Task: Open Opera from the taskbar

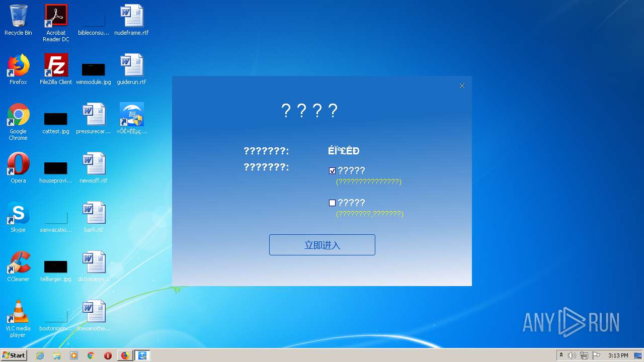Action: point(108,355)
